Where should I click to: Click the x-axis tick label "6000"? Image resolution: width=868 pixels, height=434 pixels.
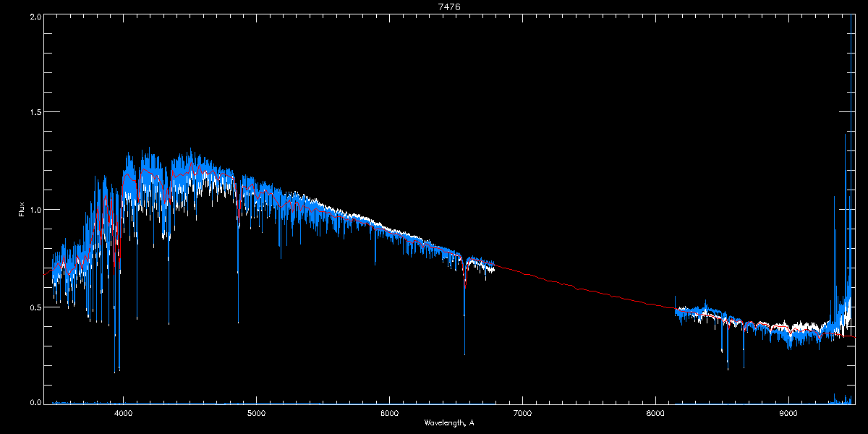389,413
